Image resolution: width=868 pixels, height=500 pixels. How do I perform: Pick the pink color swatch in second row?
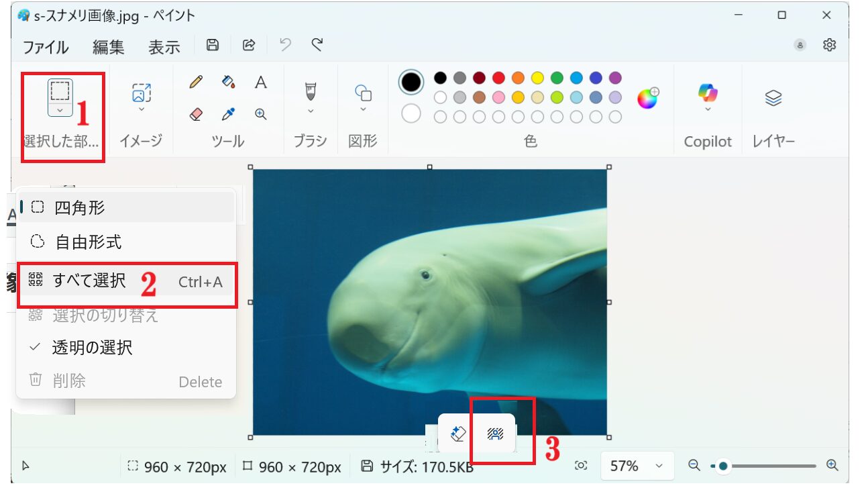tap(498, 97)
